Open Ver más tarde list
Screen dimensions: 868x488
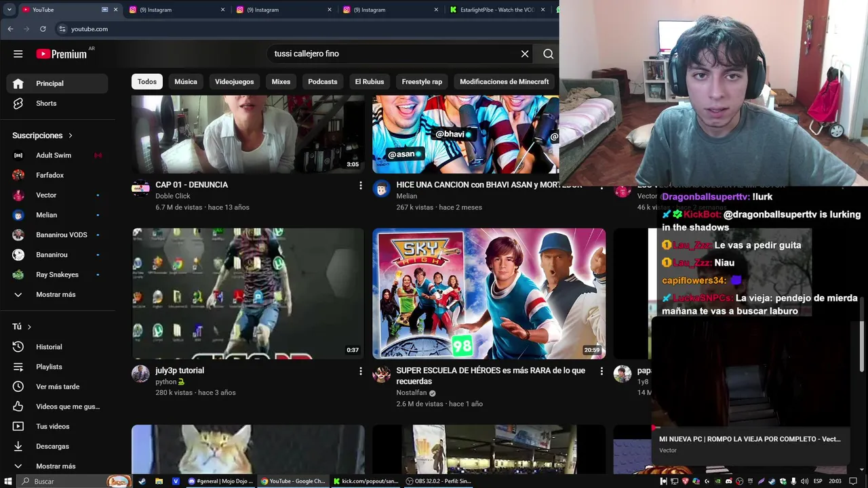pos(57,386)
